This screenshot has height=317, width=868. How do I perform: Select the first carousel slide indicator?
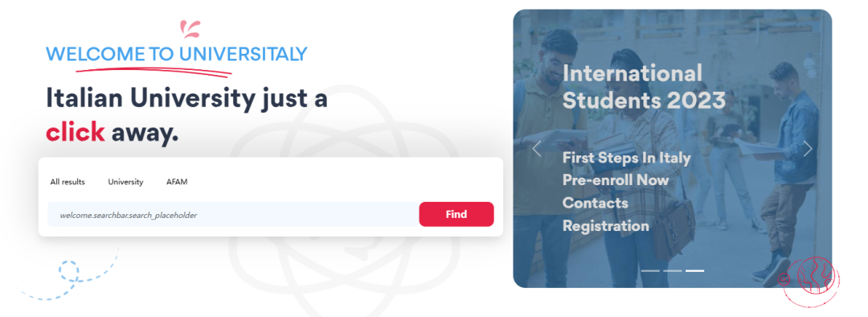(x=650, y=270)
